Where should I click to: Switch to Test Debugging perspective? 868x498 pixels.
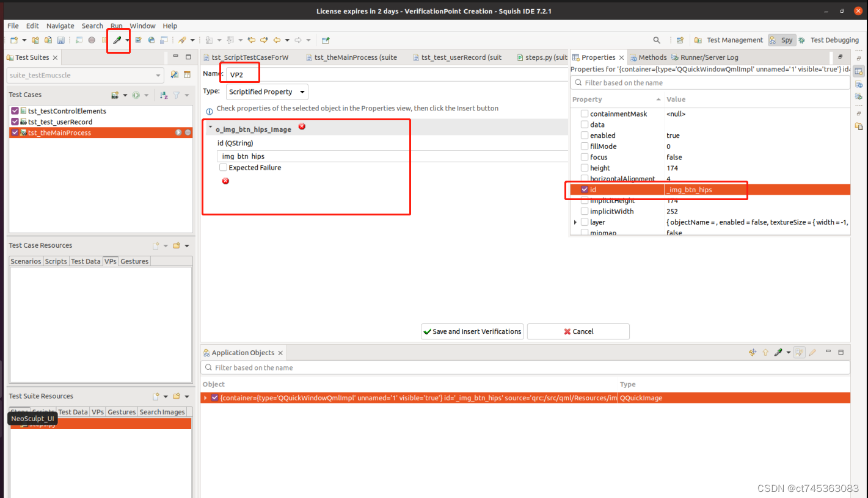828,40
